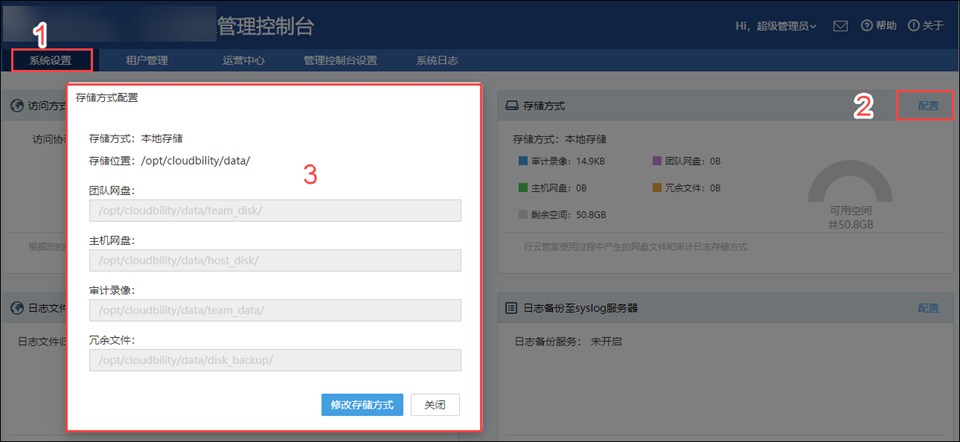Click the green 主机网盘 legend swatch
This screenshot has height=442, width=960.
pyautogui.click(x=523, y=188)
